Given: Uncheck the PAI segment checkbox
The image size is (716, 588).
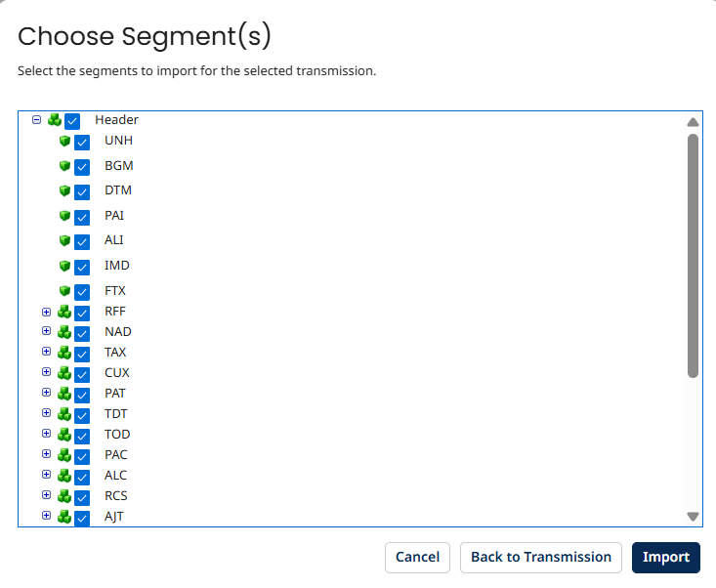Looking at the screenshot, I should 82,216.
